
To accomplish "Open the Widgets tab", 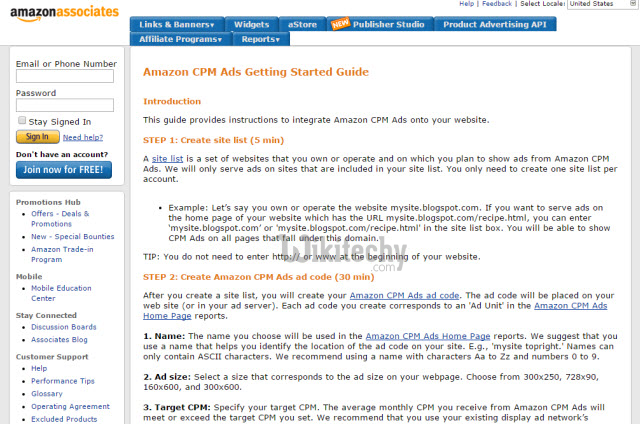I will tap(250, 24).
